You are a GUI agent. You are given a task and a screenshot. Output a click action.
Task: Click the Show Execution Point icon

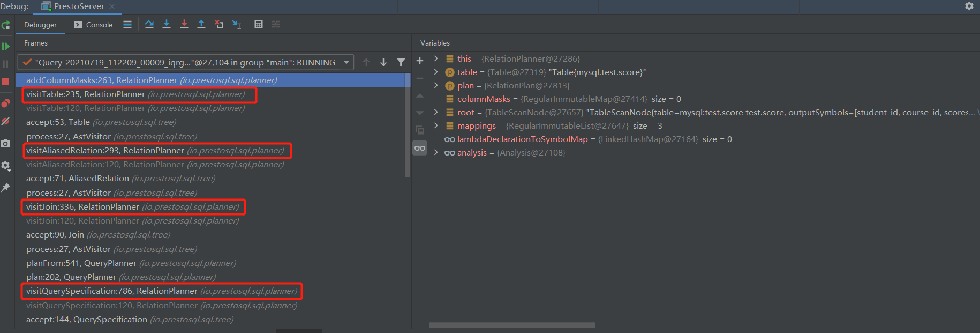127,24
